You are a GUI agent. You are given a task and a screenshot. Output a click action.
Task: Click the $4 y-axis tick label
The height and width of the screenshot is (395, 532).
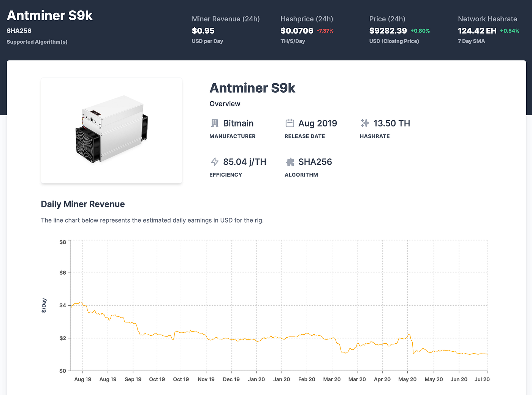point(63,305)
